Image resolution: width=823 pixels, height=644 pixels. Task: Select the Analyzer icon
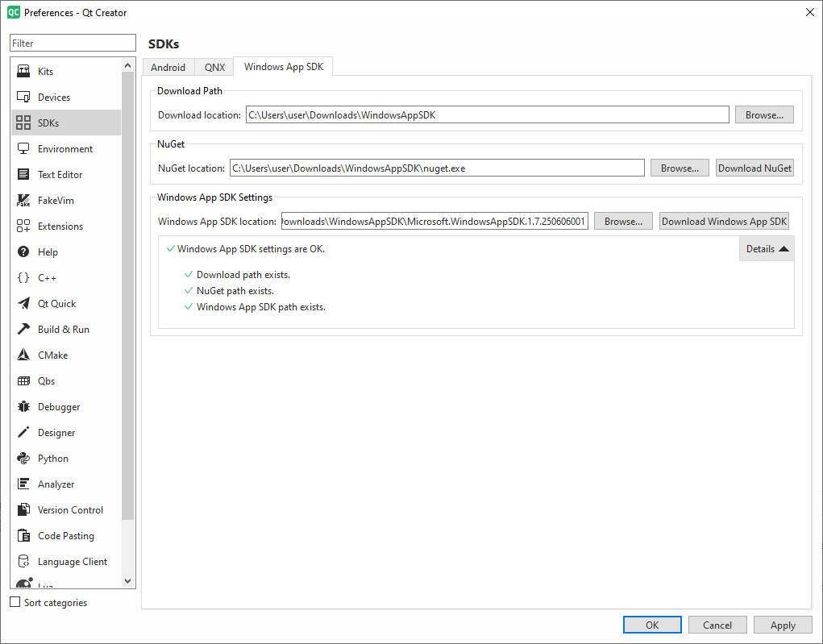point(23,484)
